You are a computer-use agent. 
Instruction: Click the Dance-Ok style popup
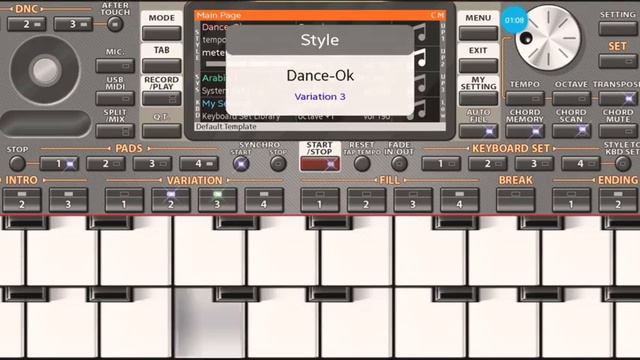320,70
